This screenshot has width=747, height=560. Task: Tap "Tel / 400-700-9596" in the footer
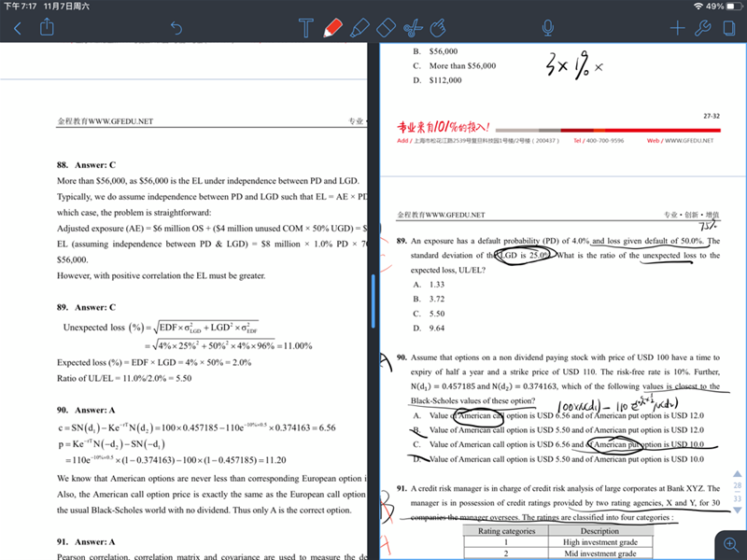click(599, 141)
